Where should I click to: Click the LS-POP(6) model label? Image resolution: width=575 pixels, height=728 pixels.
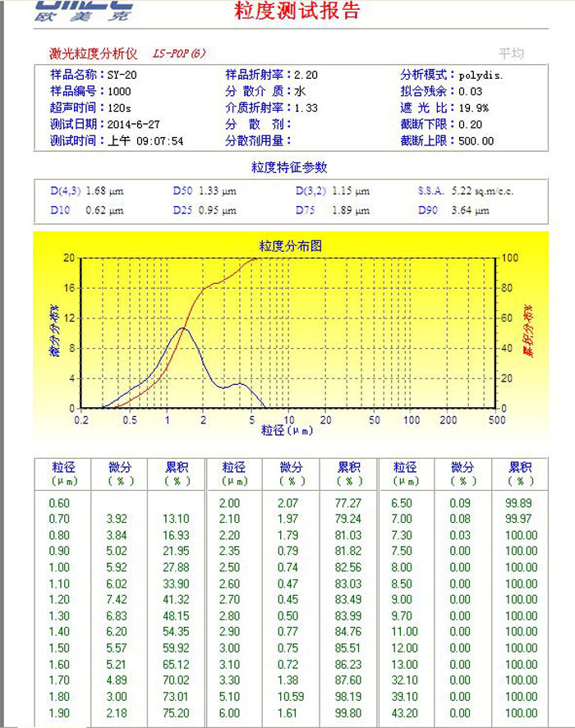(179, 53)
